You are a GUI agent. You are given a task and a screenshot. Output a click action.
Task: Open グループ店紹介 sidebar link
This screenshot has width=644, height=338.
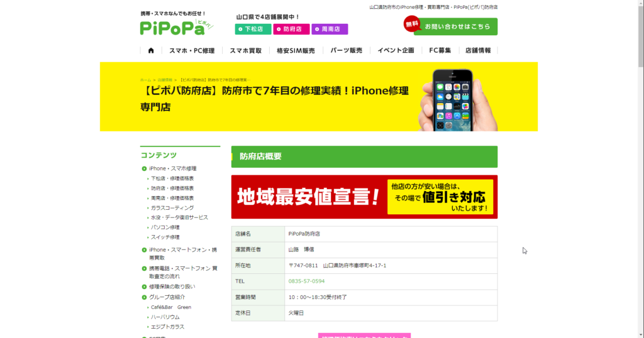pyautogui.click(x=167, y=297)
